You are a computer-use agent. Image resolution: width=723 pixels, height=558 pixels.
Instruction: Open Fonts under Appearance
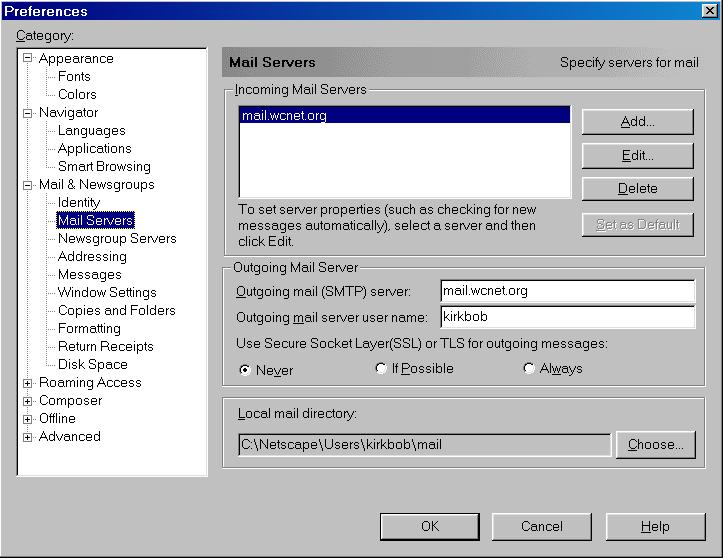pyautogui.click(x=74, y=76)
